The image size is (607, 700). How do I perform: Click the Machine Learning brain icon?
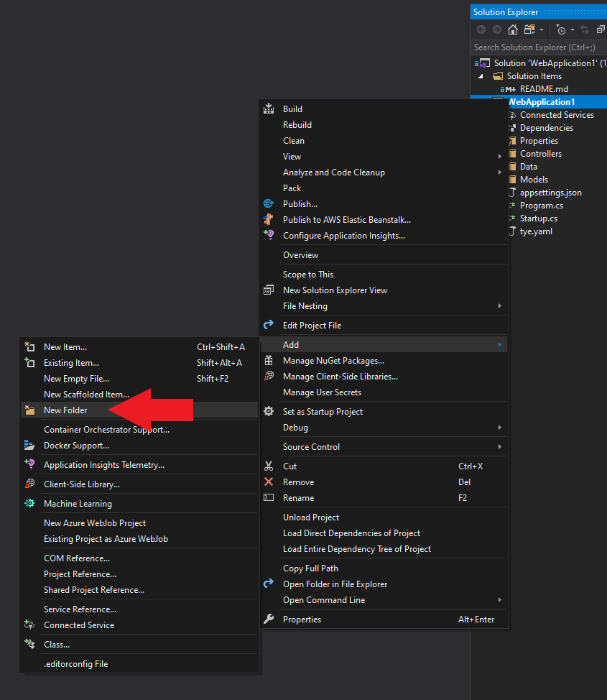click(29, 503)
